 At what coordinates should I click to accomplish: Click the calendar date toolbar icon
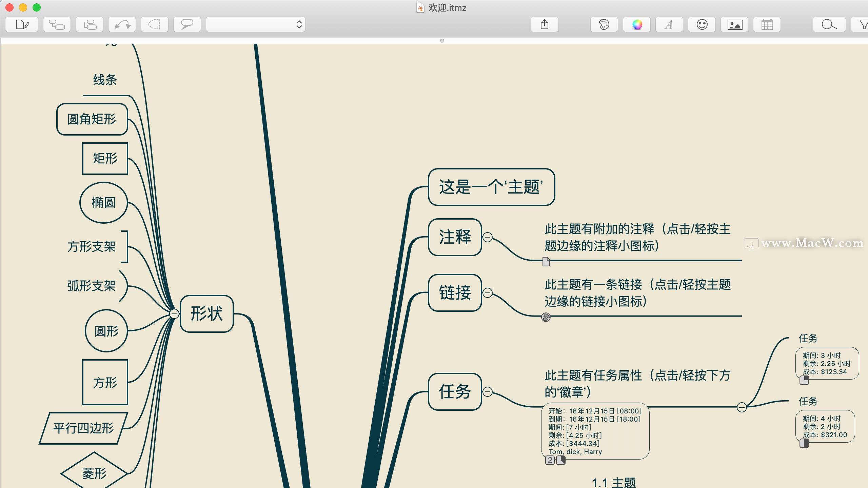click(767, 24)
